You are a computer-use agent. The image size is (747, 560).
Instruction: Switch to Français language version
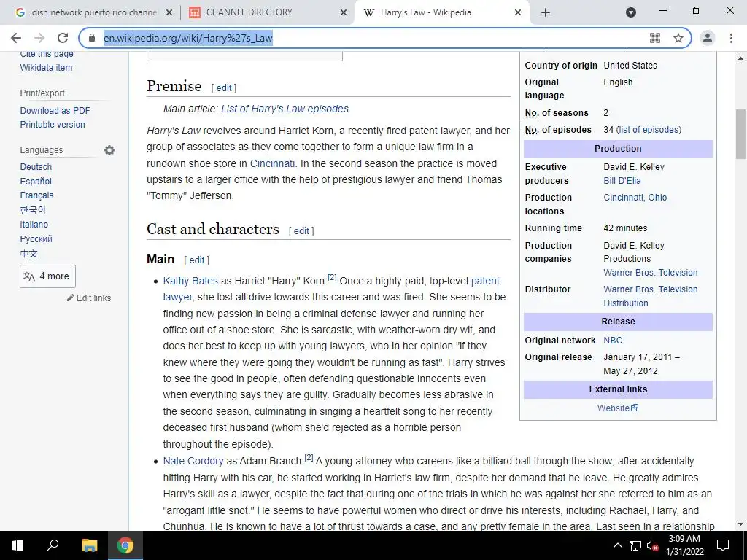36,195
